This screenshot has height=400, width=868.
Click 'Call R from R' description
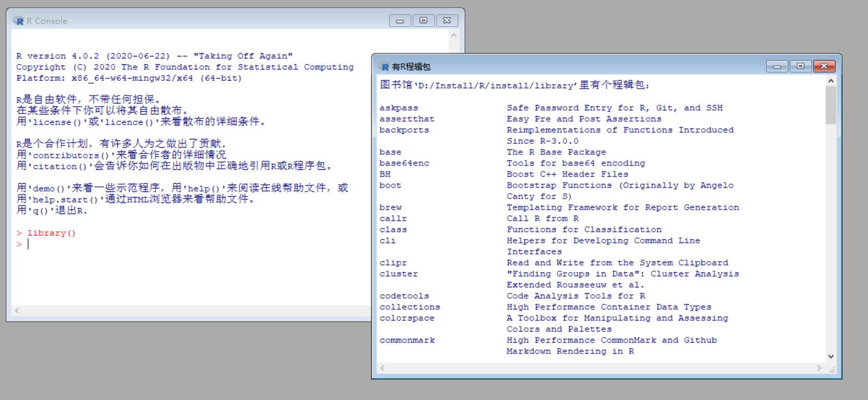click(542, 219)
